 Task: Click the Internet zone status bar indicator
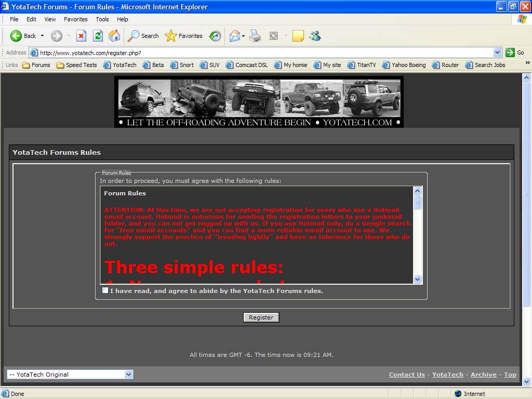tap(470, 394)
